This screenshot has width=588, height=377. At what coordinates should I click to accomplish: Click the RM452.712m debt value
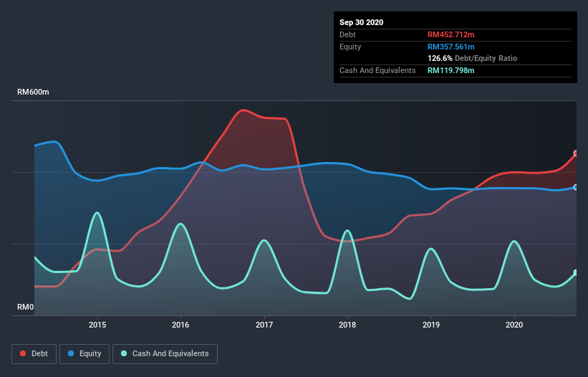pyautogui.click(x=450, y=34)
